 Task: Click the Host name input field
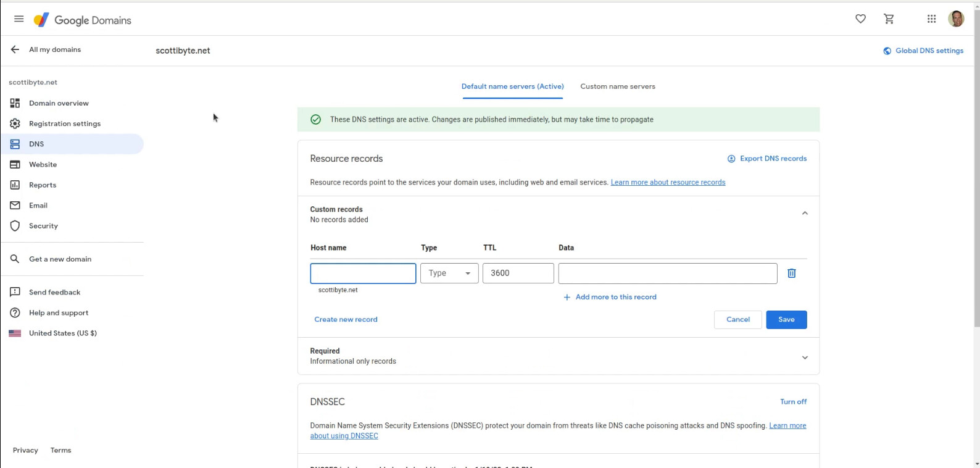[363, 273]
